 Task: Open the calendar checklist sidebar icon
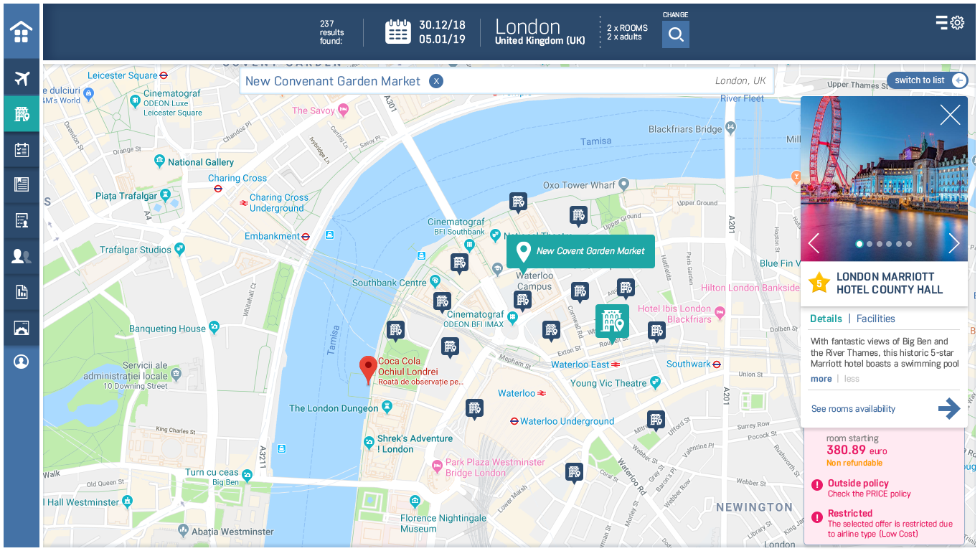[22, 150]
